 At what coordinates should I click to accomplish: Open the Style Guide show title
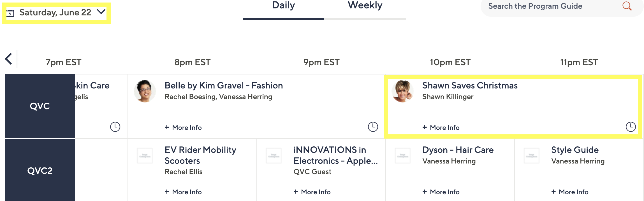coord(575,150)
